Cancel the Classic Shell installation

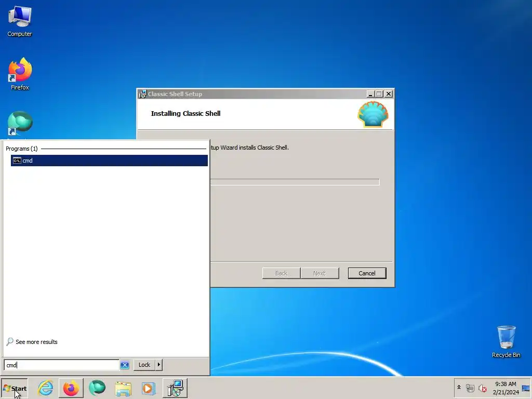[367, 273]
